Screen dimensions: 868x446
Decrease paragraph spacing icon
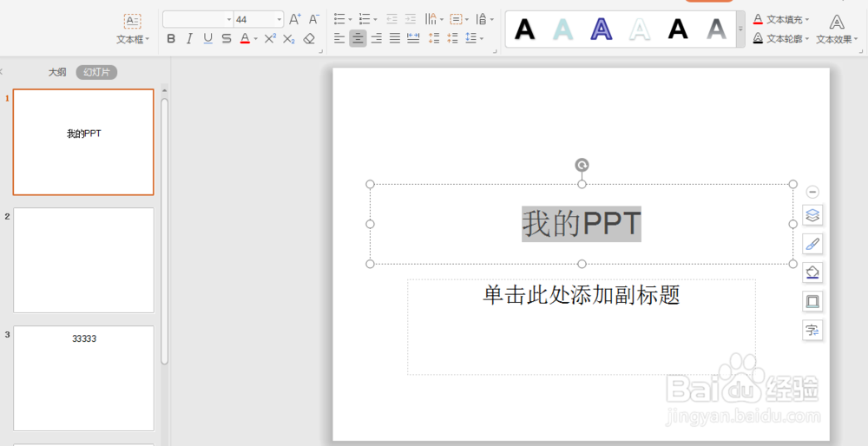452,38
